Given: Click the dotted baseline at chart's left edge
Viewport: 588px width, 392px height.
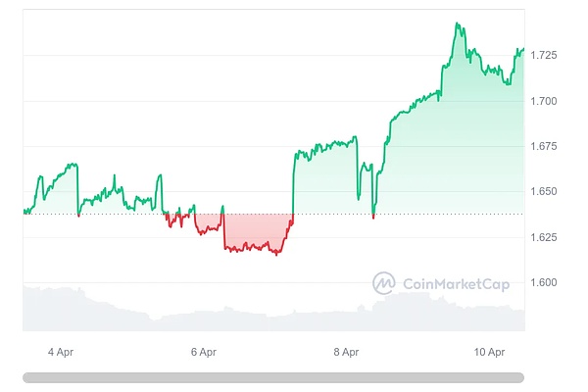Looking at the screenshot, I should (x=26, y=214).
